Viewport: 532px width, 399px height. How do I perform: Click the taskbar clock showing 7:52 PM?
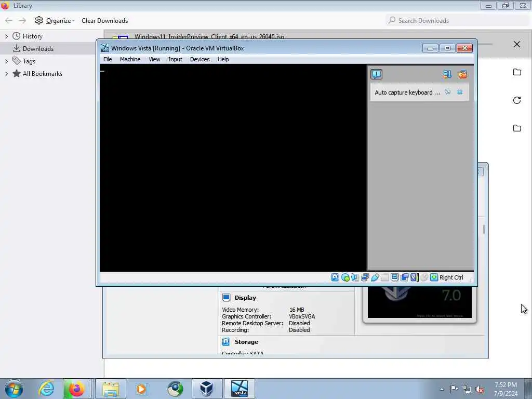[506, 389]
